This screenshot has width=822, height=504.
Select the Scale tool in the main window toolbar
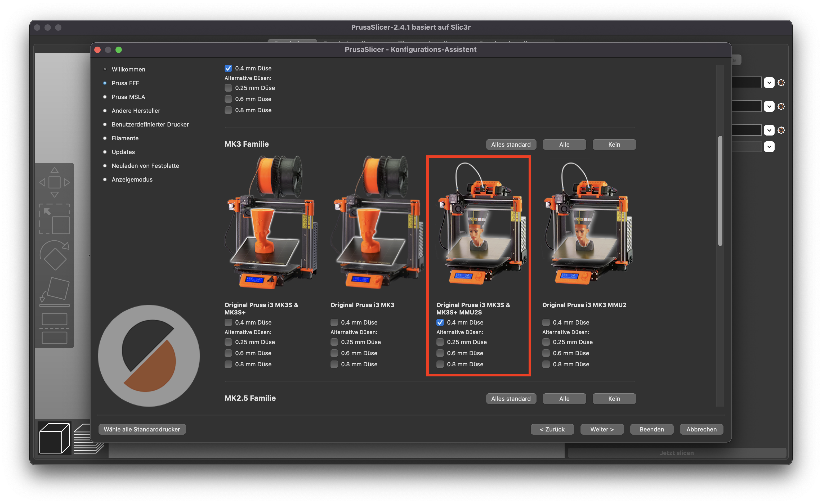[54, 219]
